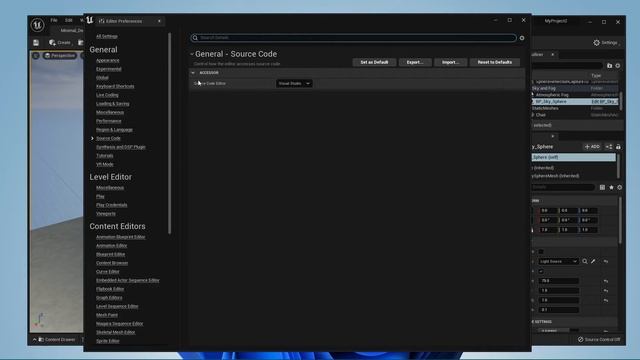Click the lock icon in Details panel
The width and height of the screenshot is (640, 360).
tap(618, 147)
